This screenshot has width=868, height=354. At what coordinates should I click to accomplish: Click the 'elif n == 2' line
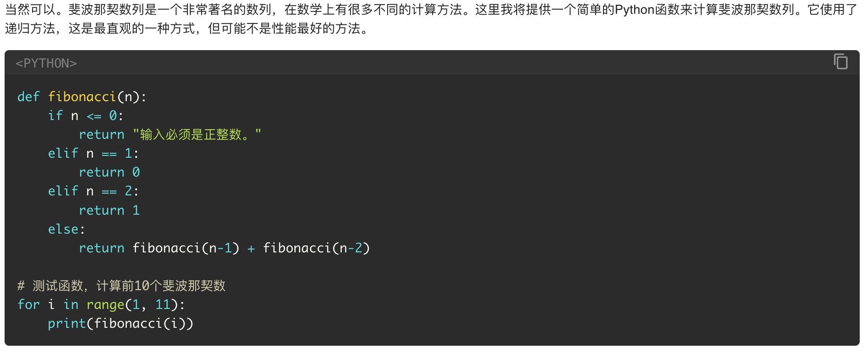[93, 191]
